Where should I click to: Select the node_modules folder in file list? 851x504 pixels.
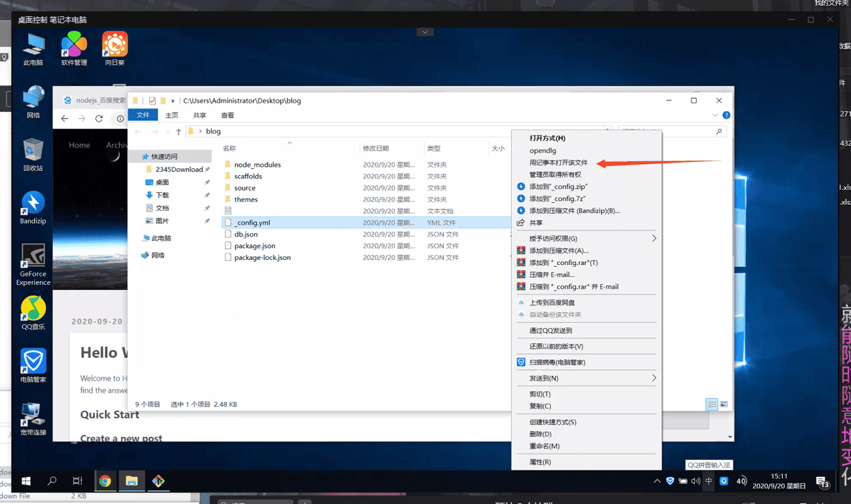257,165
